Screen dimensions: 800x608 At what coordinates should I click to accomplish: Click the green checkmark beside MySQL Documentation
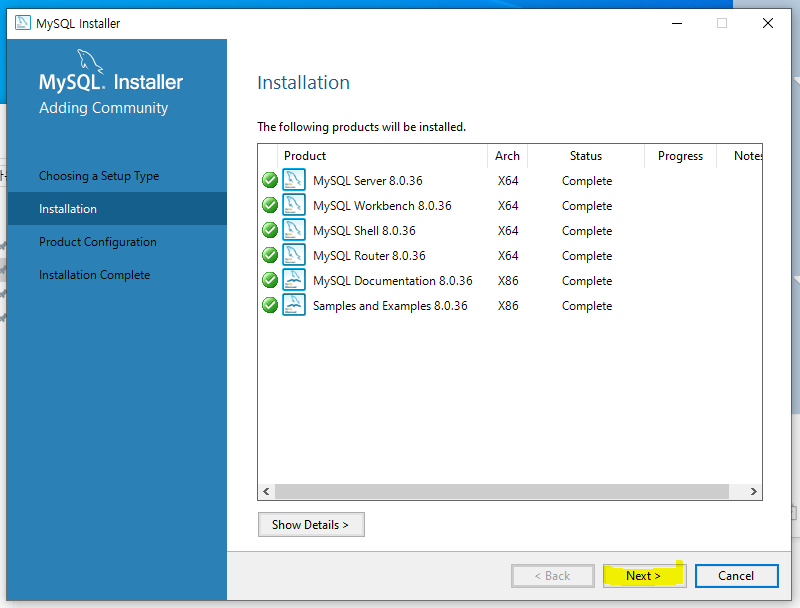tap(269, 280)
